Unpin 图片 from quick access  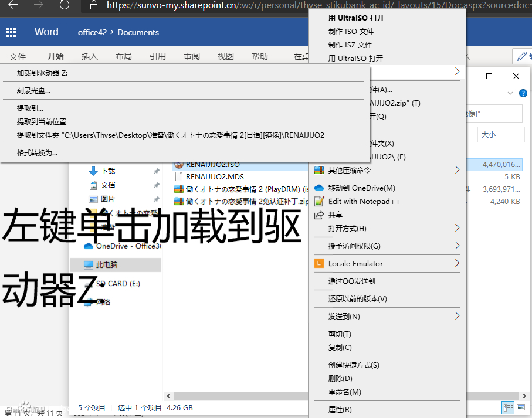coord(157,199)
